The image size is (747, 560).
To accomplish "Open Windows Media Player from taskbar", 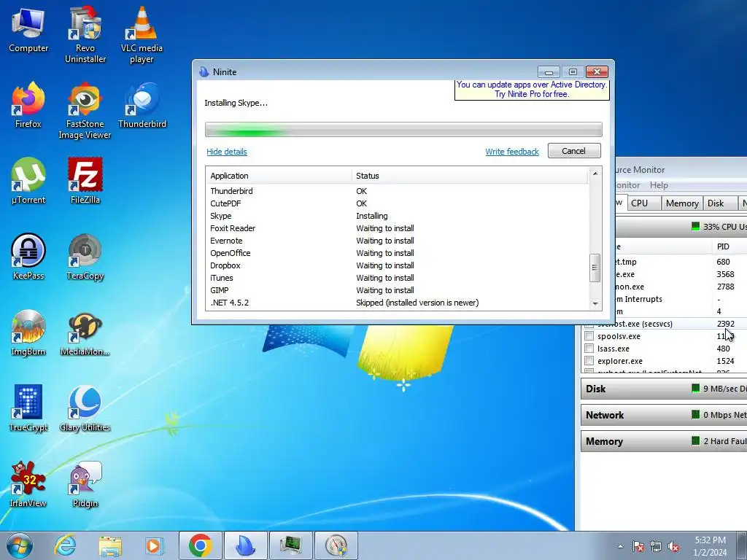I will 154,545.
